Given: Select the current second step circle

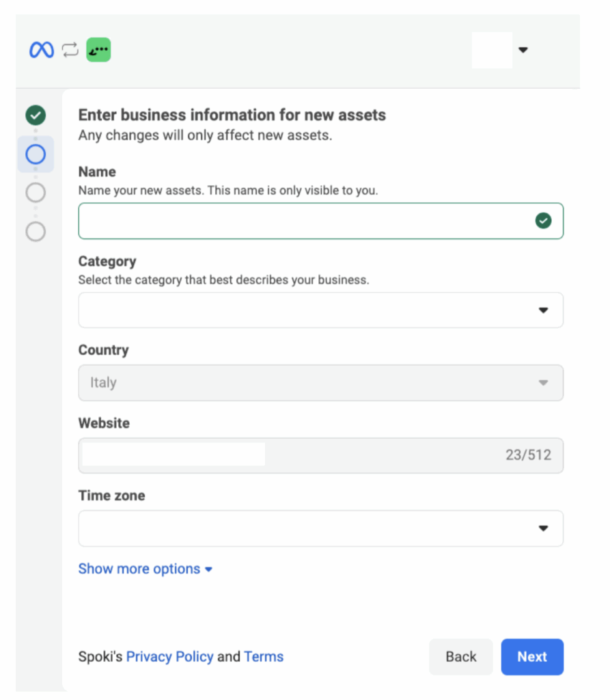Looking at the screenshot, I should coord(36,154).
